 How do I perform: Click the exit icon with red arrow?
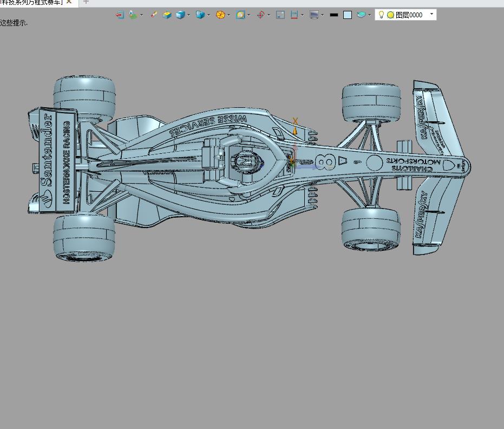[120, 15]
